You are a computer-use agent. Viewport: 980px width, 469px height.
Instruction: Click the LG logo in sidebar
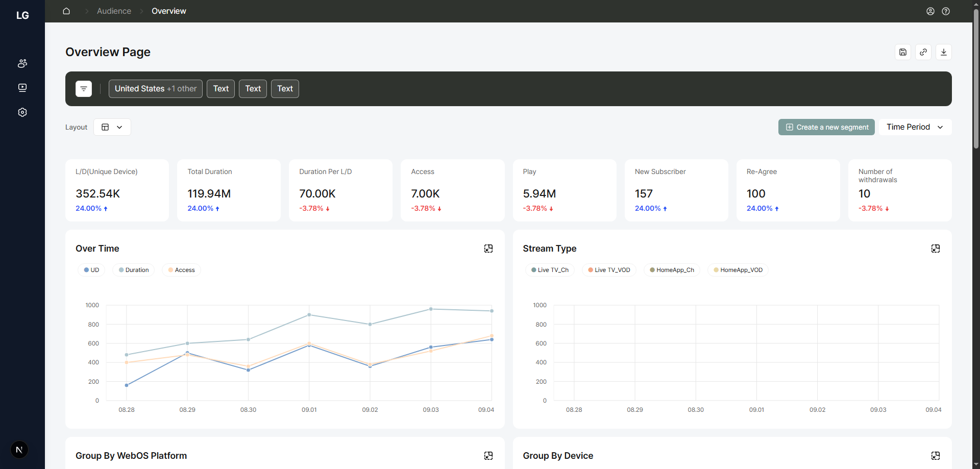(x=22, y=15)
